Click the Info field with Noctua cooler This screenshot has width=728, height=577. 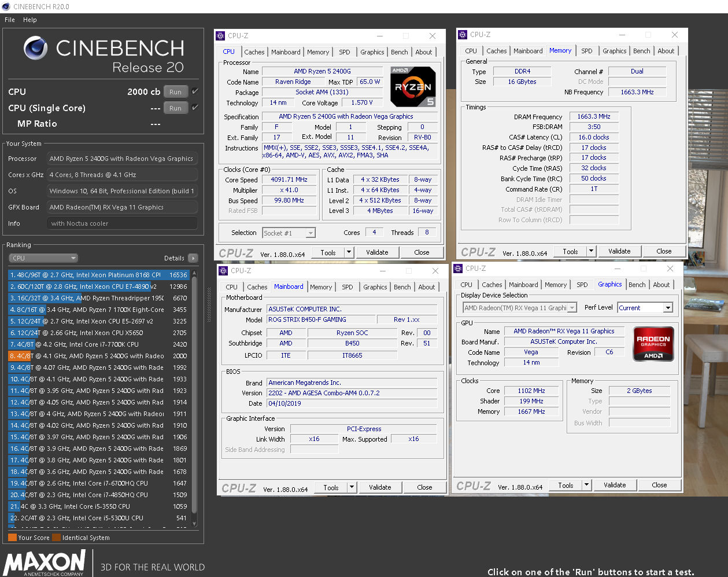122,223
